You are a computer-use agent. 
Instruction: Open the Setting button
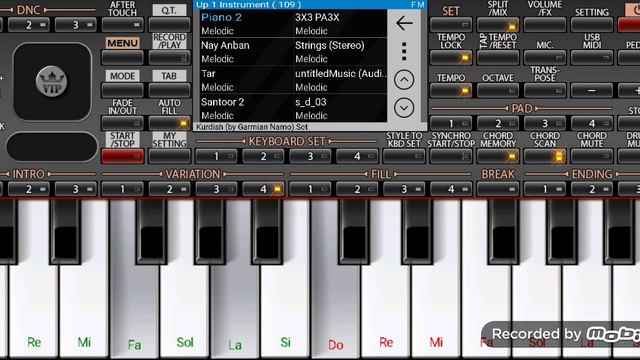coord(592,25)
